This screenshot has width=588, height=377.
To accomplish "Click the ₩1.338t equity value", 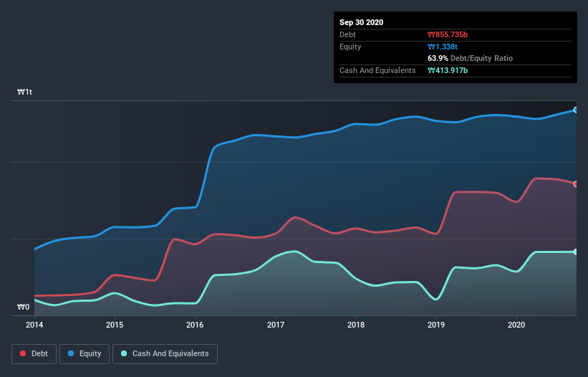I will (443, 47).
